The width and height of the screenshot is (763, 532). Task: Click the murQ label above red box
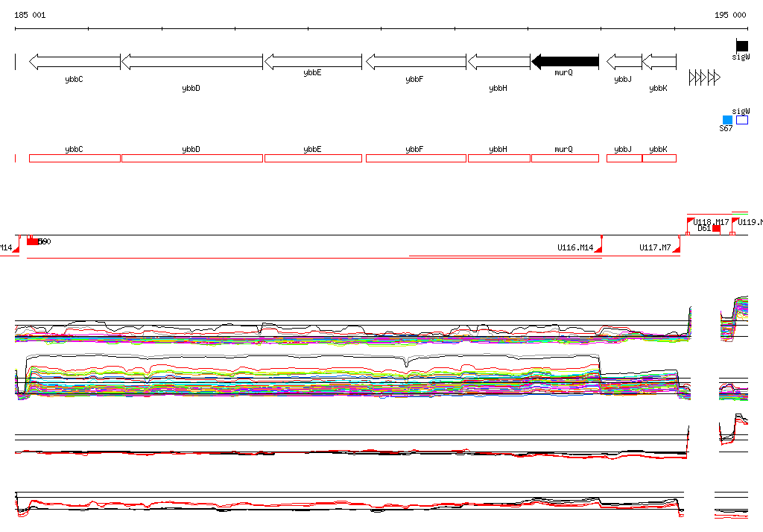pyautogui.click(x=563, y=150)
